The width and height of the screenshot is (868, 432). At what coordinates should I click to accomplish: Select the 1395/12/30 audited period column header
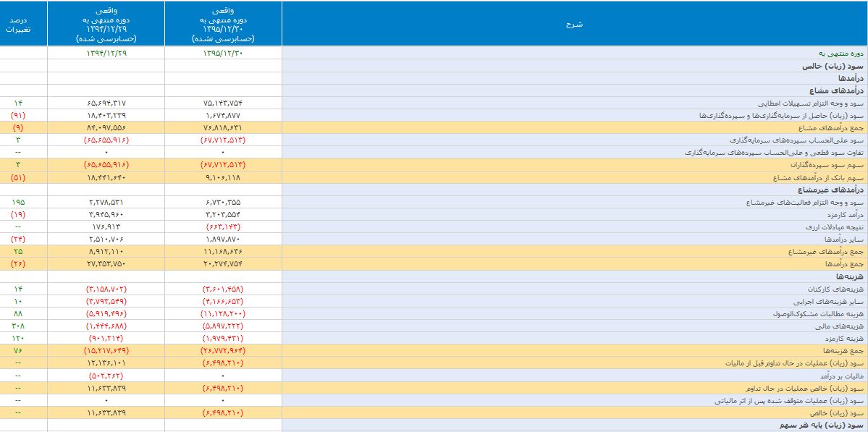(223, 24)
